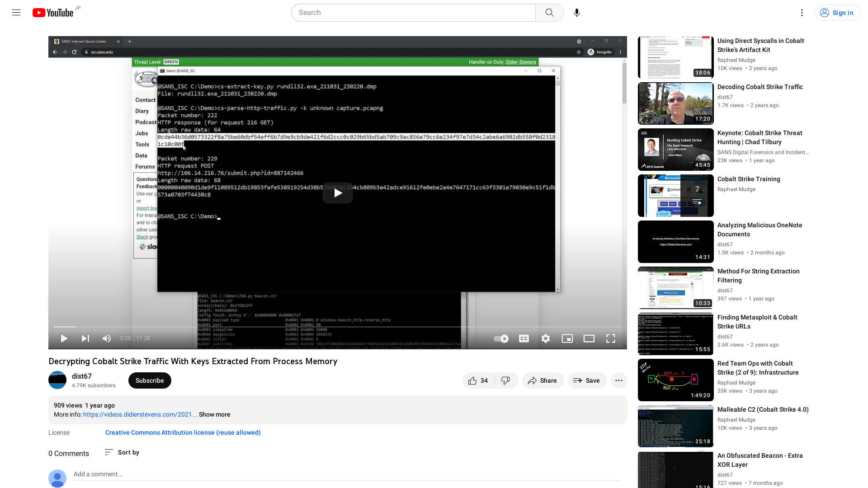Open Cobalt Strike Training playlist thumbnail
This screenshot has height=488, width=868.
pos(676,196)
